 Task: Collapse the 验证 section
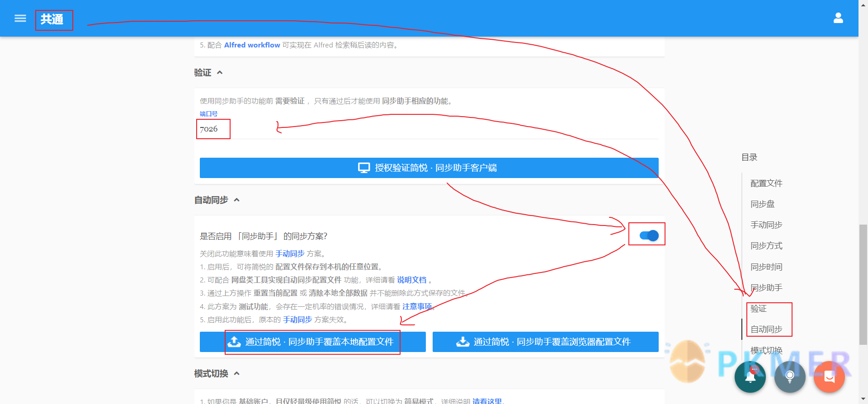[220, 73]
